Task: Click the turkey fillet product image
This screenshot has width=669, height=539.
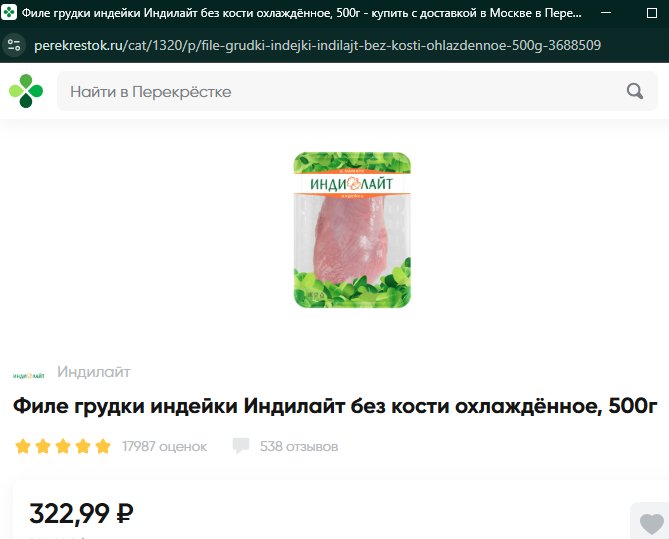Action: click(x=352, y=230)
